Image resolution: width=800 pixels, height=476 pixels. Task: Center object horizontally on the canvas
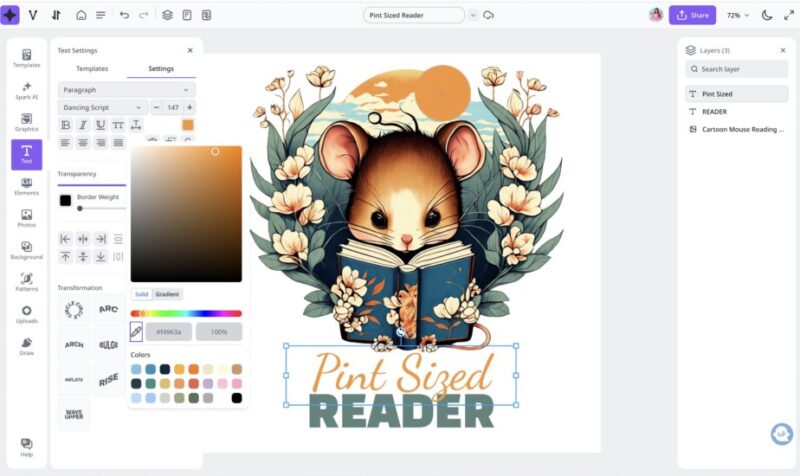click(83, 239)
